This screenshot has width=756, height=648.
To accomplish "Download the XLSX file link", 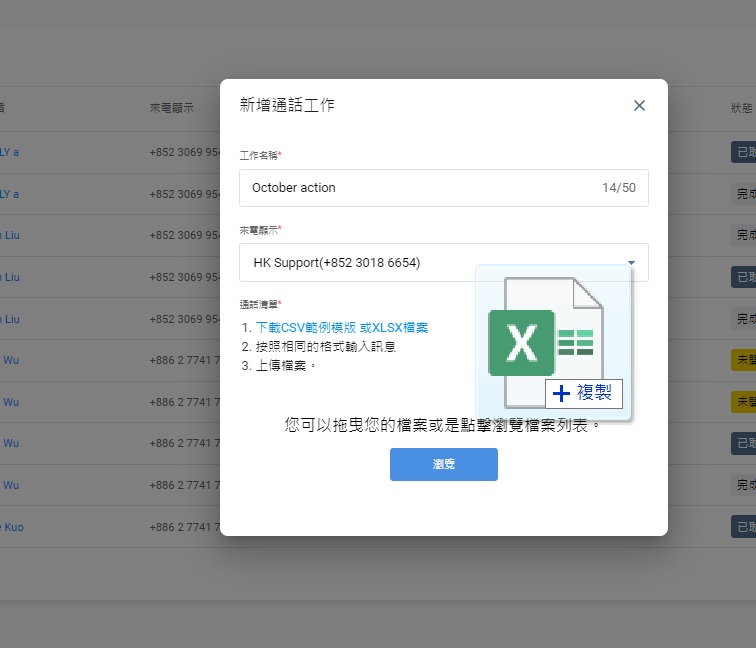I will tap(393, 328).
